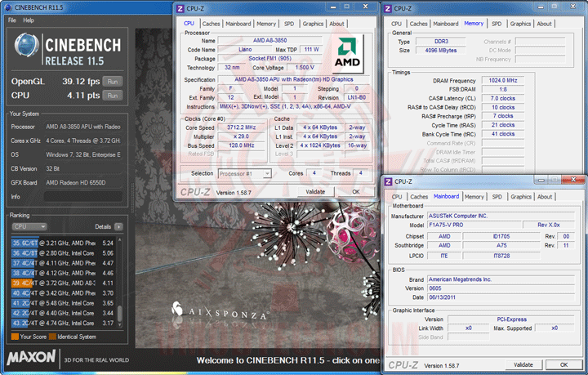Image resolution: width=588 pixels, height=375 pixels.
Task: Select ranking row 36 4C/8T Intel 5.06
Action: (x=63, y=253)
